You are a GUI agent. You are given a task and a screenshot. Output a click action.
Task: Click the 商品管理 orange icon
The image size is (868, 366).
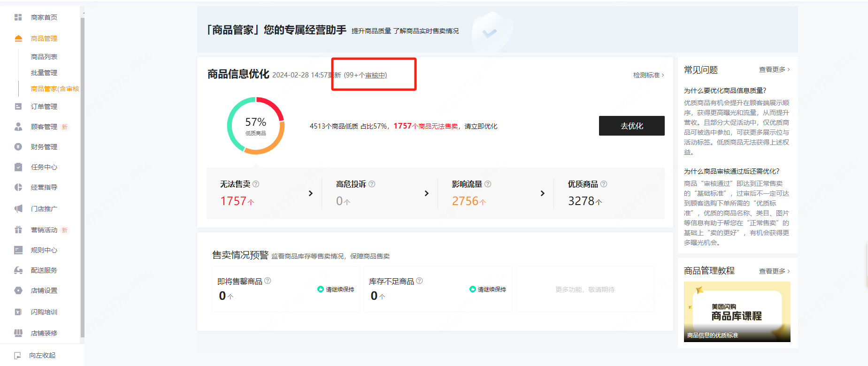18,38
